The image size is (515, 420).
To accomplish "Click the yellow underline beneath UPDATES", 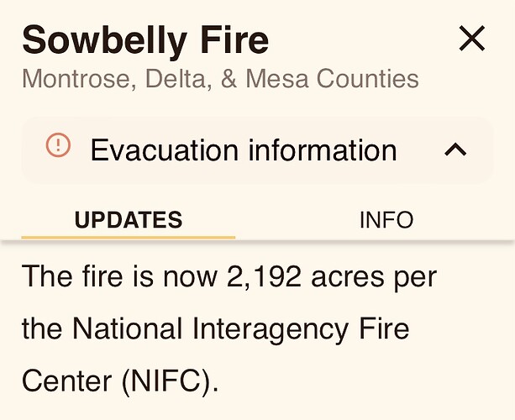I will click(128, 237).
